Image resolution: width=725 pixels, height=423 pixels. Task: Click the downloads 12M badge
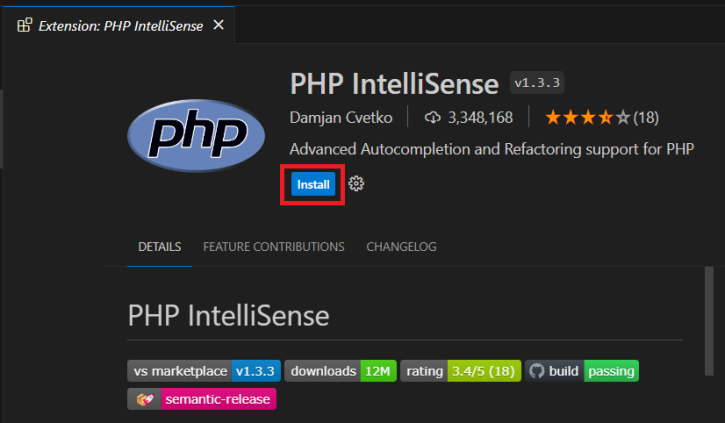[340, 371]
